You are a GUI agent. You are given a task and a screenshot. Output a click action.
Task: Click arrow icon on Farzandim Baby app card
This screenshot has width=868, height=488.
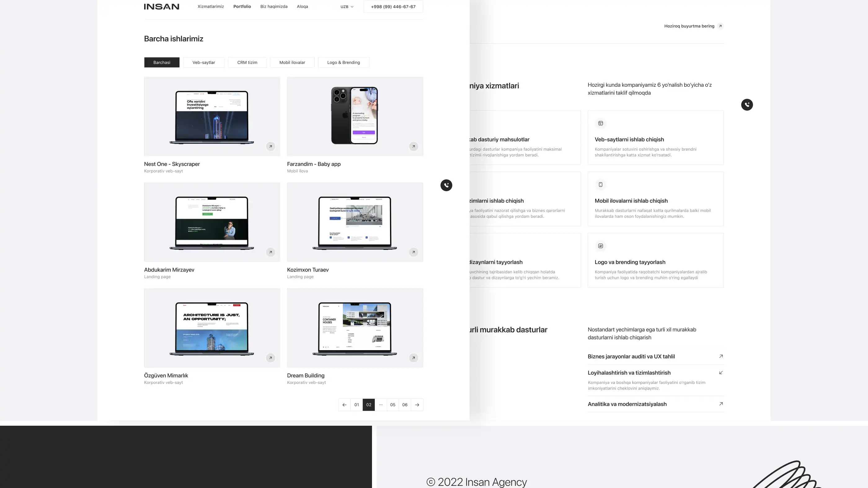[413, 147]
